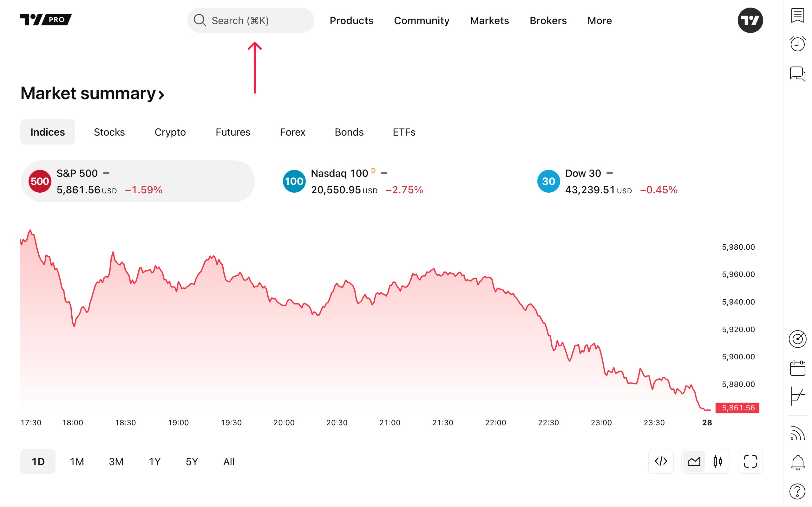Open the chats speech bubble icon
812x507 pixels.
coord(797,74)
